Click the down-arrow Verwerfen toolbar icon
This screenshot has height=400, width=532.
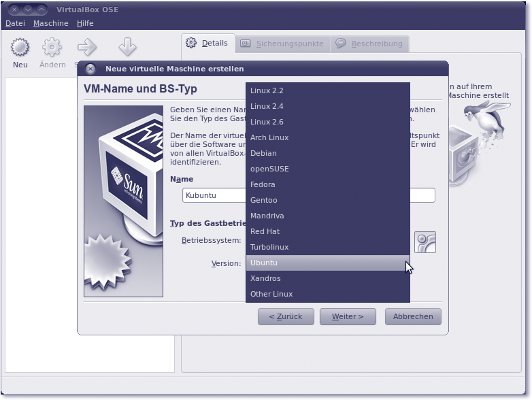coord(127,48)
